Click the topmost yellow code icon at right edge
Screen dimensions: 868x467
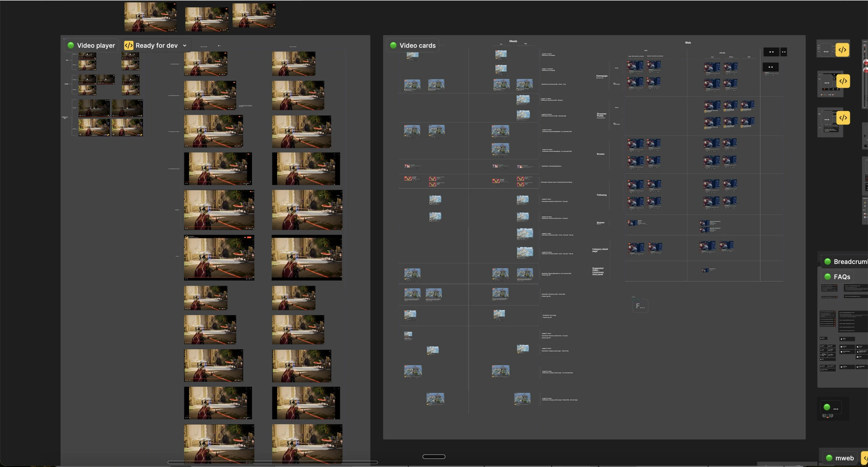click(842, 50)
